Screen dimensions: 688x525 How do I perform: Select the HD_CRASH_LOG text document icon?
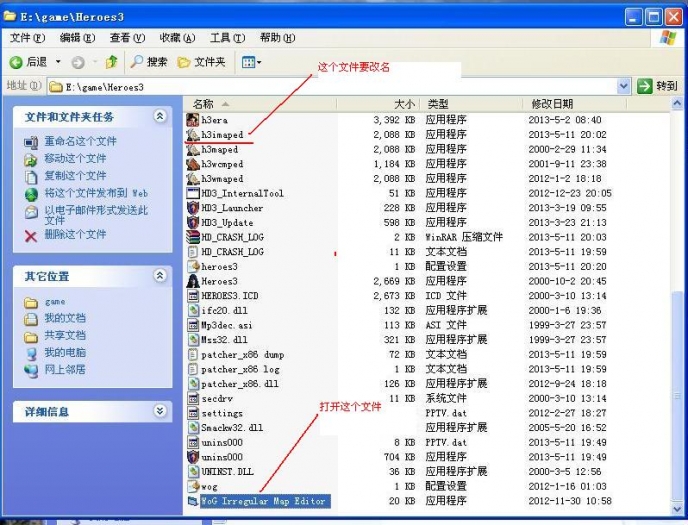coord(193,252)
